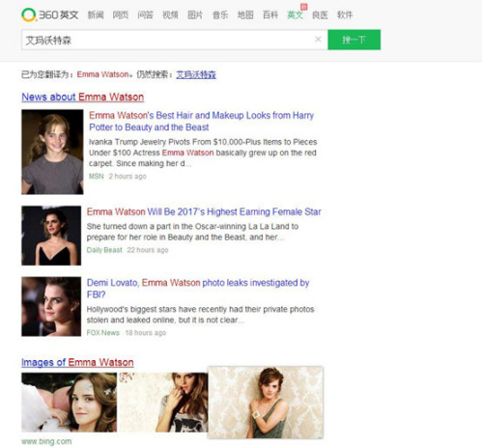
Task: Open middle image result with hand near lips
Action: coord(163,402)
